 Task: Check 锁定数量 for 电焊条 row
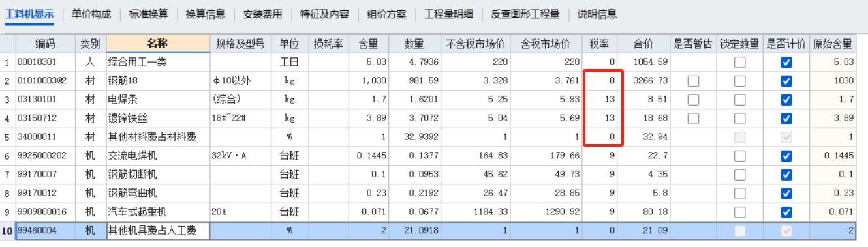(x=739, y=100)
